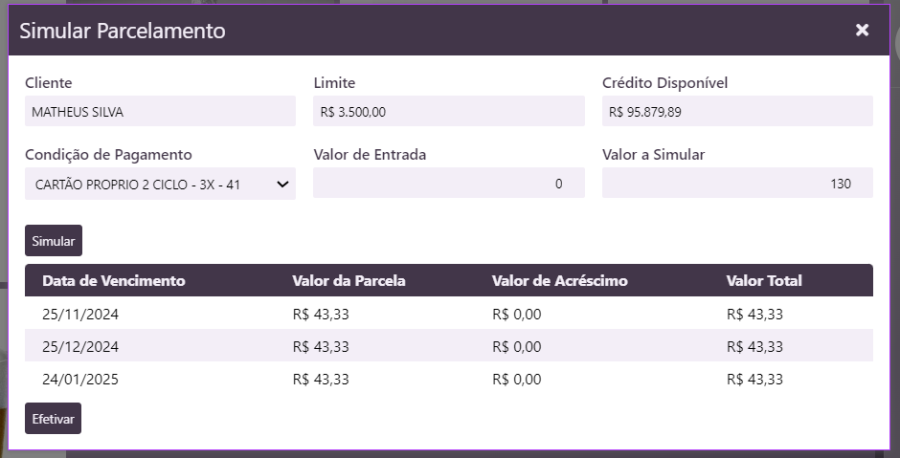This screenshot has width=900, height=458.
Task: Click Valor de Acréscimo for 25/11/2024
Action: click(517, 314)
